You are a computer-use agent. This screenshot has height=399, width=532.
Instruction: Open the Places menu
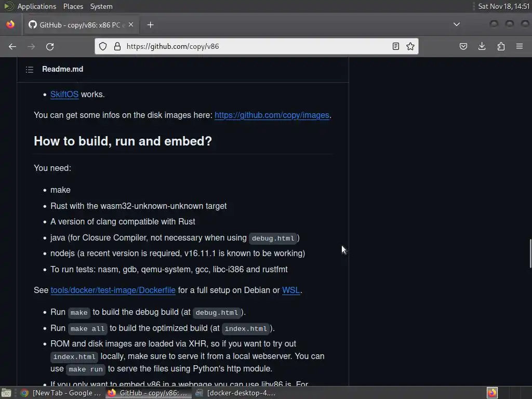(x=73, y=6)
